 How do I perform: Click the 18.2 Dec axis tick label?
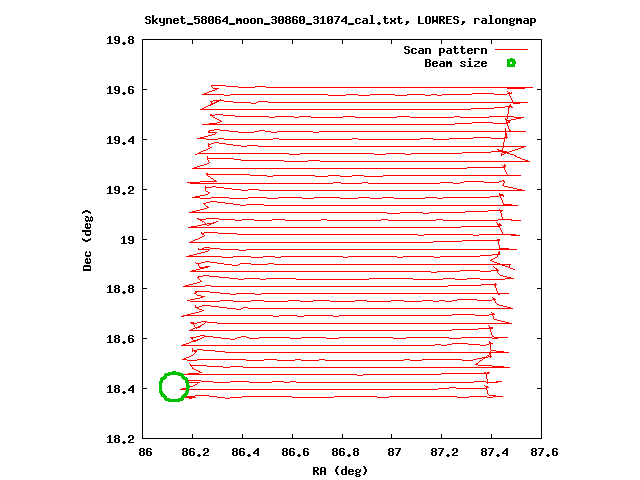(120, 439)
